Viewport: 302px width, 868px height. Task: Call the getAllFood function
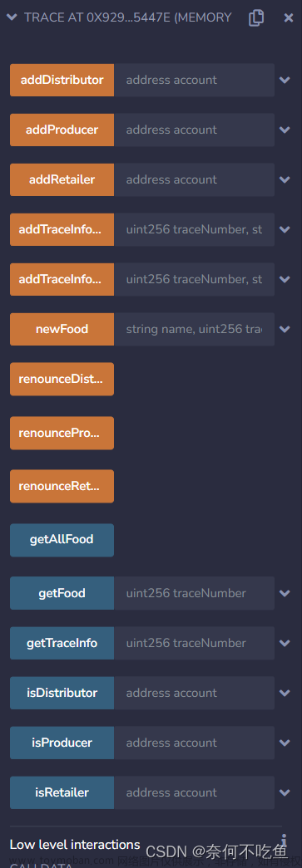62,540
